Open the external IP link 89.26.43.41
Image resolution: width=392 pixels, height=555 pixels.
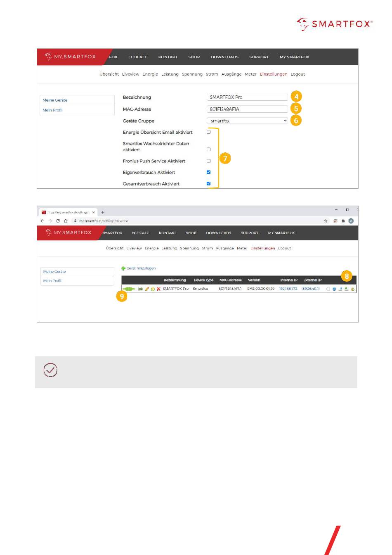tap(311, 289)
